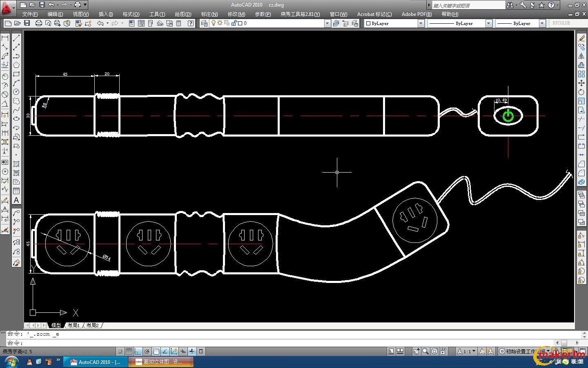
Task: Open the QuickCalc calculator icon
Action: tap(178, 23)
